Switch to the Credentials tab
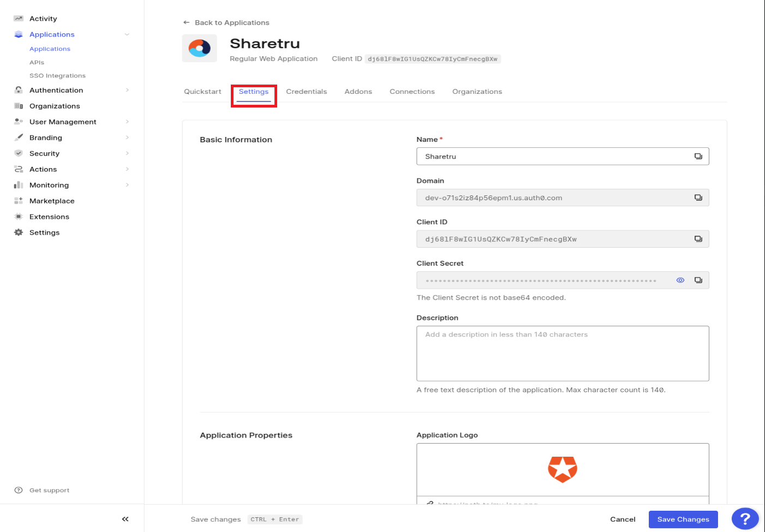Viewport: 765px width, 532px height. (306, 91)
